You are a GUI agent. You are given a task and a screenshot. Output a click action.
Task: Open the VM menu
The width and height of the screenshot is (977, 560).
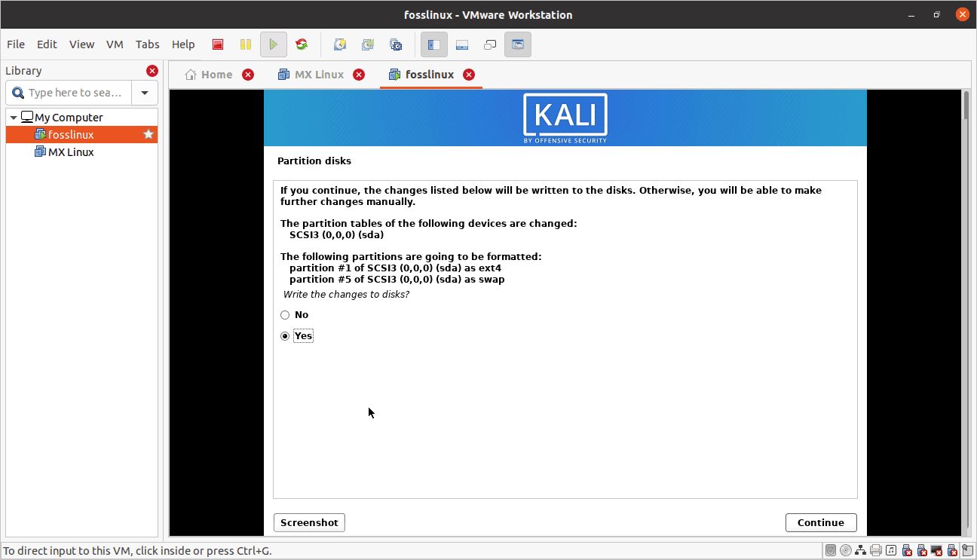point(115,44)
